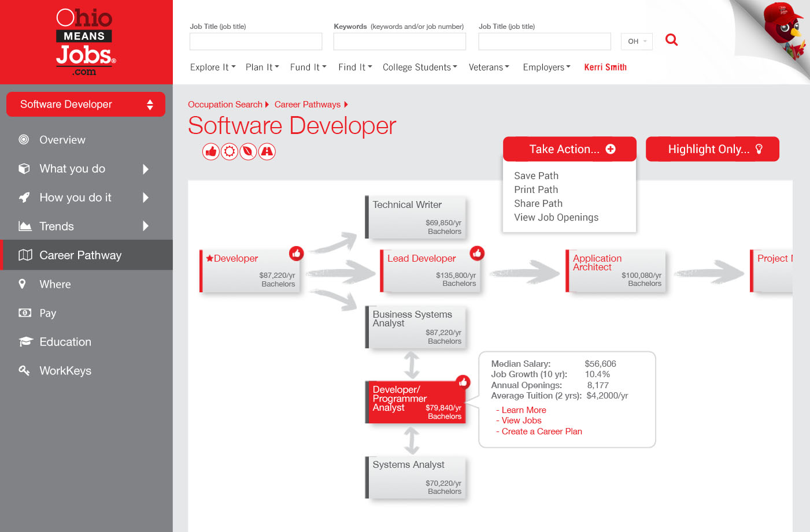Click the cube icon beside What you do
The height and width of the screenshot is (532, 810).
click(x=24, y=169)
